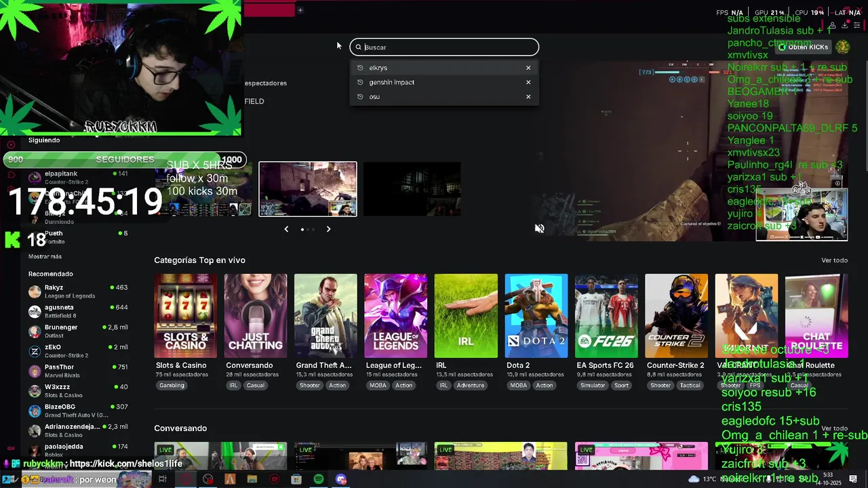Viewport: 868px width, 488px height.
Task: Go to next featured stream
Action: [328, 229]
